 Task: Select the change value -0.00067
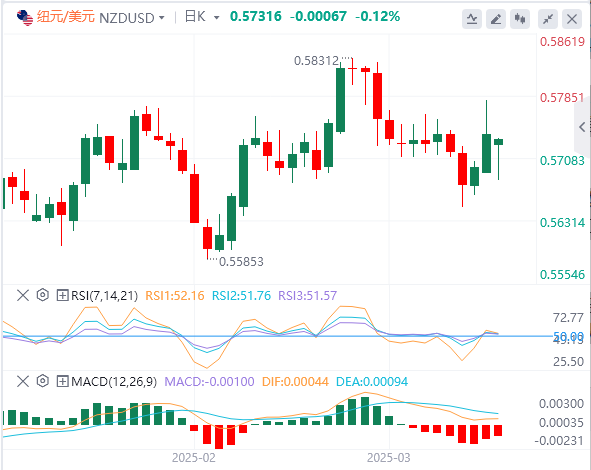coord(318,16)
